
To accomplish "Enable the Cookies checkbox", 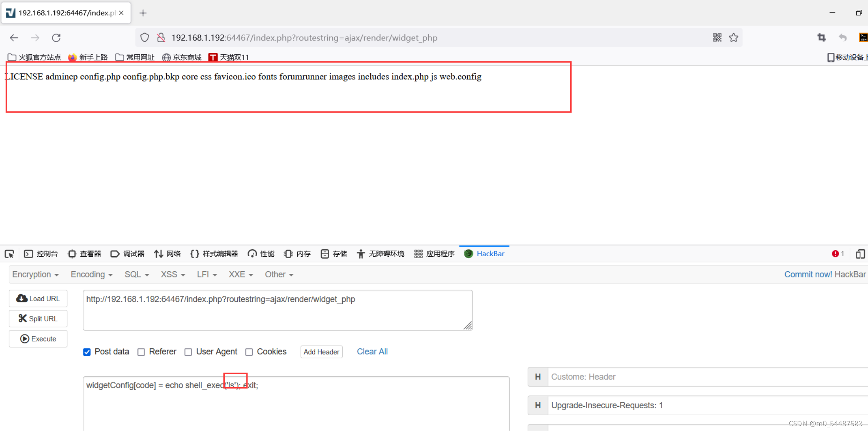I will [x=249, y=352].
